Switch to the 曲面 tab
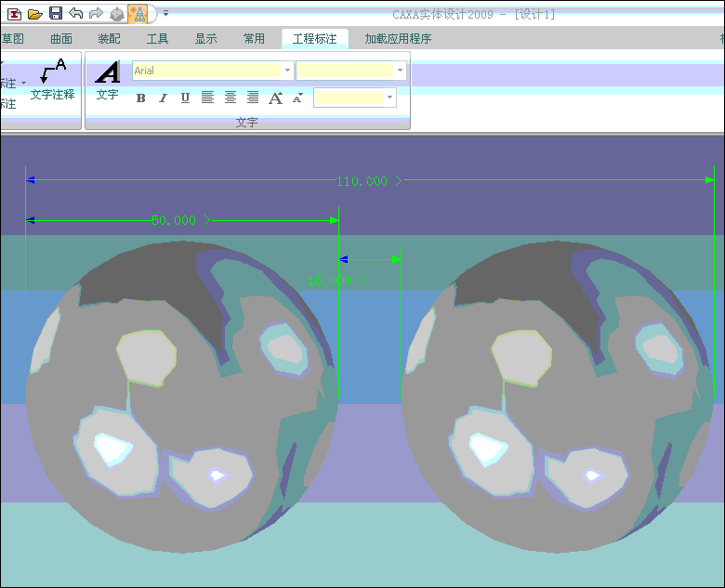 [61, 39]
